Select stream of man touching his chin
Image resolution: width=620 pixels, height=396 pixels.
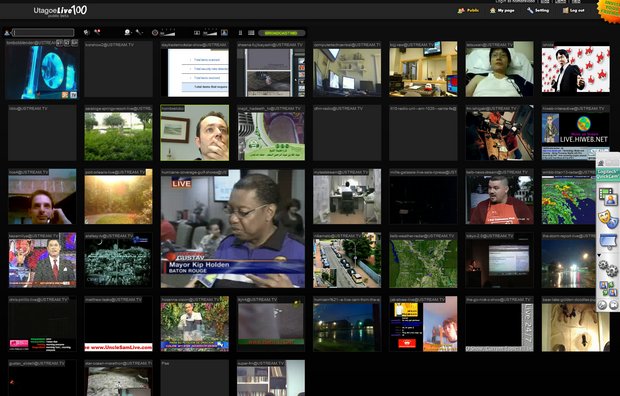click(195, 133)
